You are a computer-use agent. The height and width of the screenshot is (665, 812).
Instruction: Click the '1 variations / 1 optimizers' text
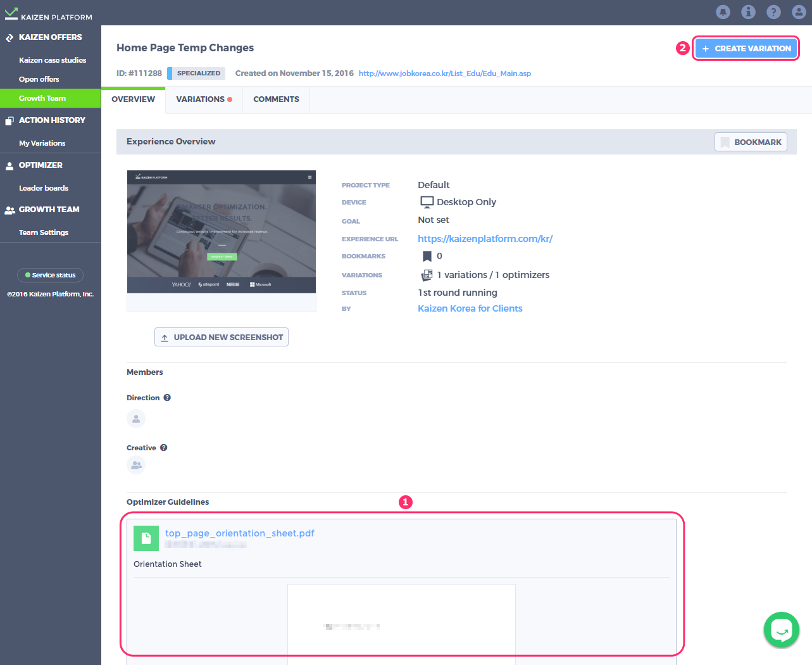(x=493, y=275)
